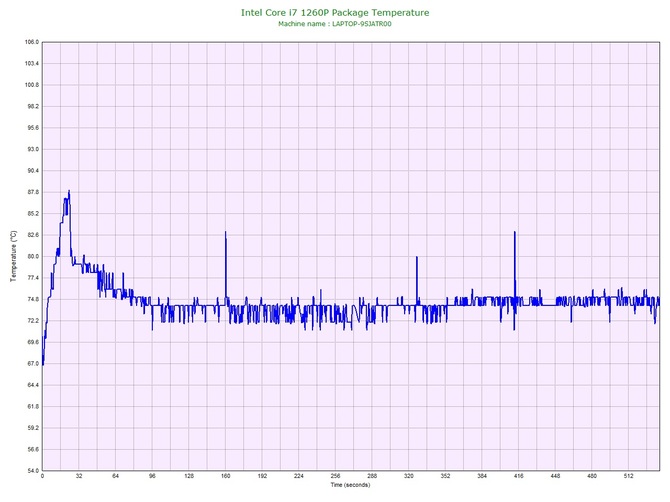Click the 'Time (seconds)' horizontal axis label

pyautogui.click(x=350, y=485)
